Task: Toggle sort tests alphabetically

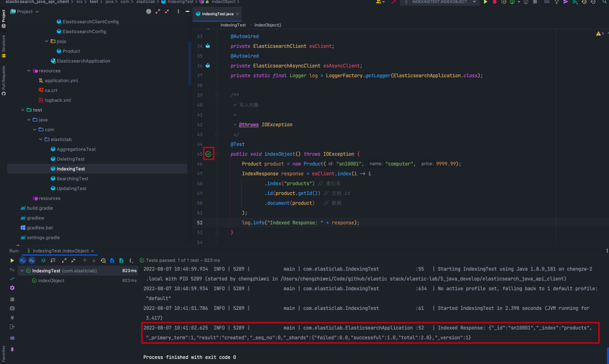Action: tap(43, 260)
